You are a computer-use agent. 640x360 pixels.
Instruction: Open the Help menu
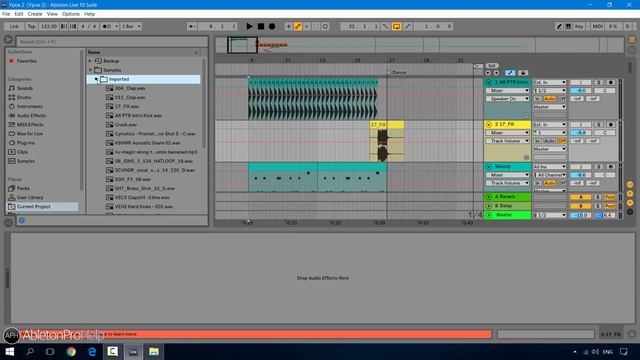(x=89, y=14)
